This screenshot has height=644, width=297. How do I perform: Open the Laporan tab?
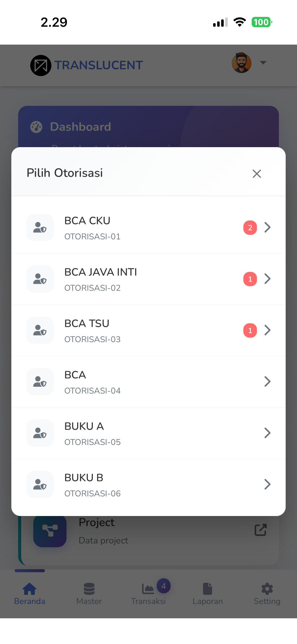click(x=208, y=594)
